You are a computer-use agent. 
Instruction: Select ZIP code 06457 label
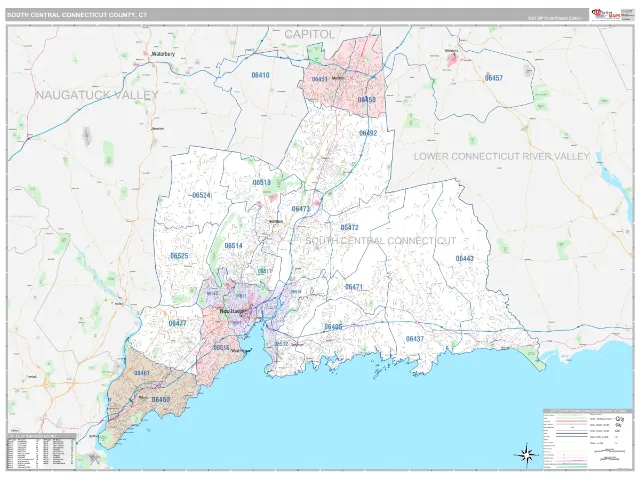tap(493, 78)
